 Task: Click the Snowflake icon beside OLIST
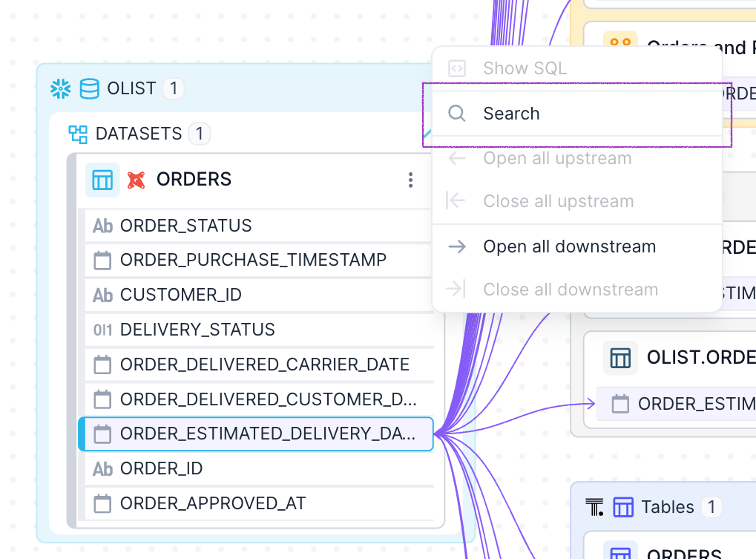click(60, 89)
